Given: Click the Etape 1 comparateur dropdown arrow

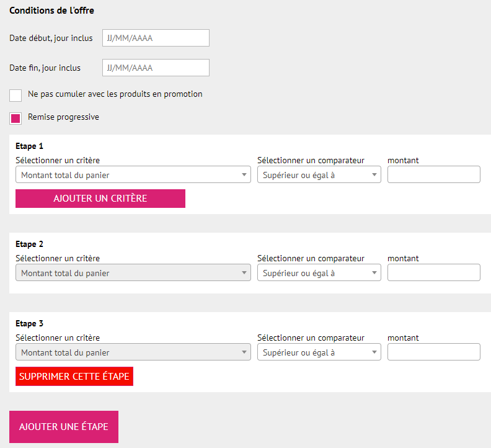Looking at the screenshot, I should point(374,176).
